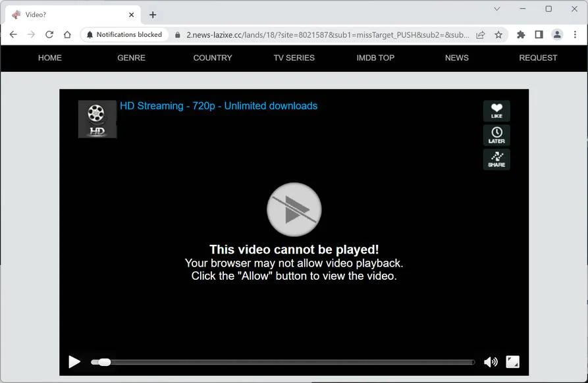The image size is (588, 383).
Task: Click the Share icon on video
Action: click(x=496, y=160)
